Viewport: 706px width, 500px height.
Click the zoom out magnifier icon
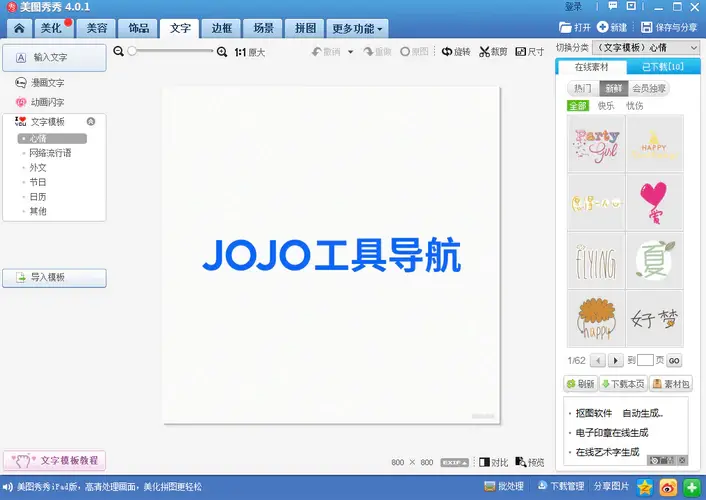point(118,51)
